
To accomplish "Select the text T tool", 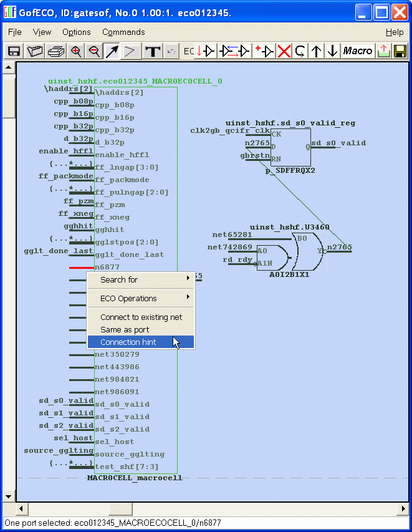I will click(152, 51).
